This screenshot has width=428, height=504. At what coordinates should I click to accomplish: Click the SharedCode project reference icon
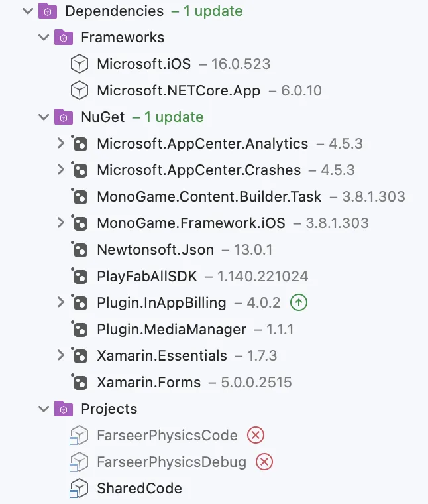click(x=80, y=489)
